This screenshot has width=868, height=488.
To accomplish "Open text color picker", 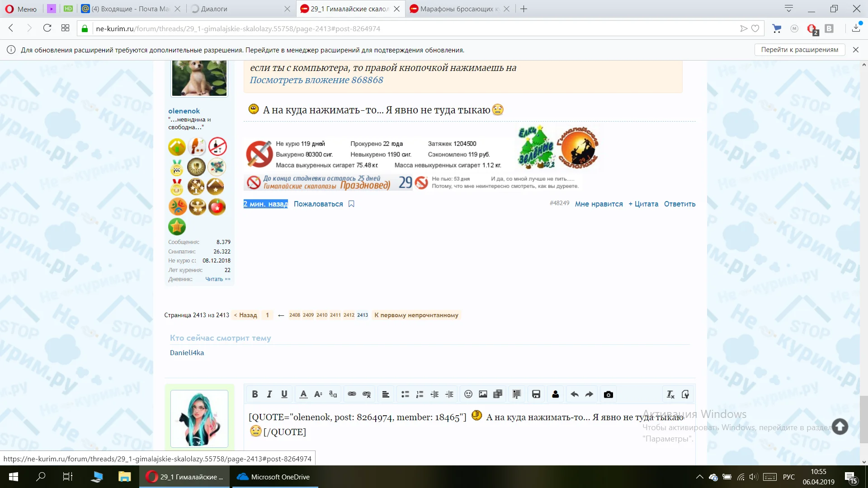I will (x=303, y=394).
